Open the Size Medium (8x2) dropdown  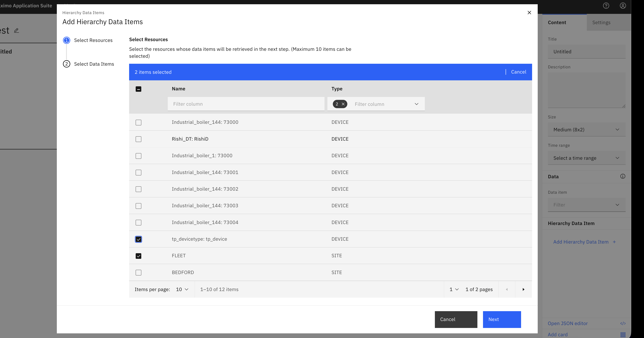point(586,129)
